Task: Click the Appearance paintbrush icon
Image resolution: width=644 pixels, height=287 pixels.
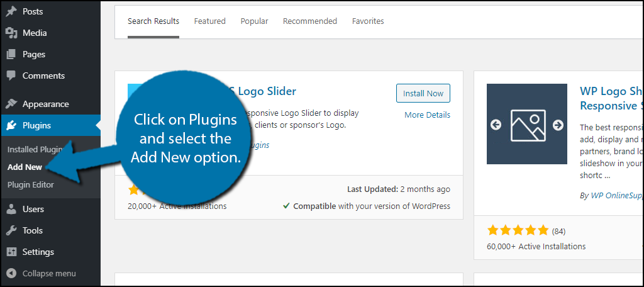Action: [11, 104]
